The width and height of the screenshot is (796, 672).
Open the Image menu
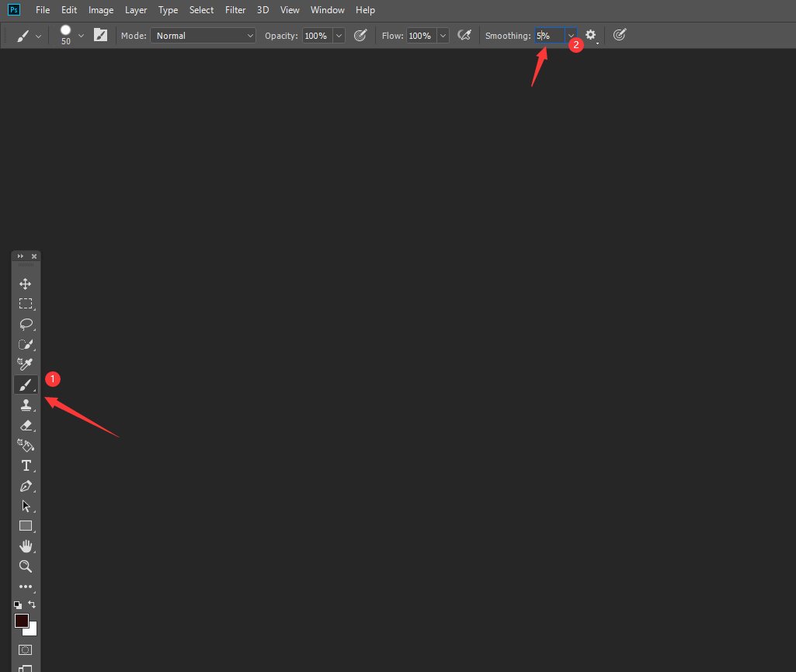(x=101, y=10)
